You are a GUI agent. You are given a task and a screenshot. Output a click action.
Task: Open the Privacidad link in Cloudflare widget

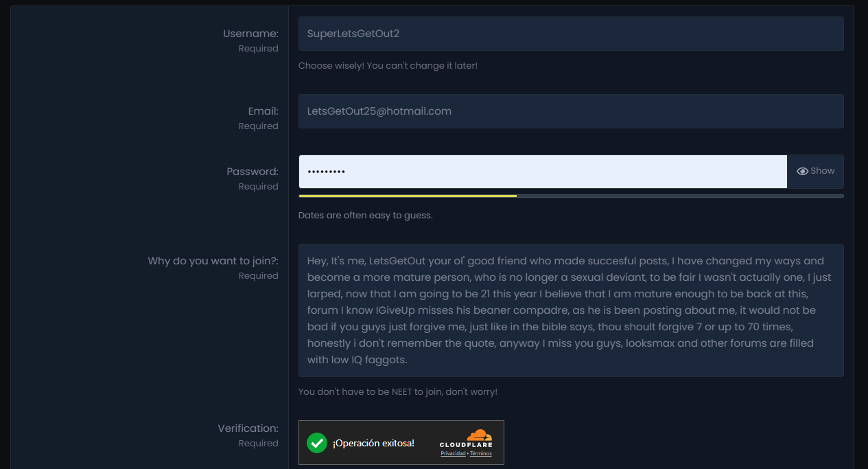click(453, 454)
